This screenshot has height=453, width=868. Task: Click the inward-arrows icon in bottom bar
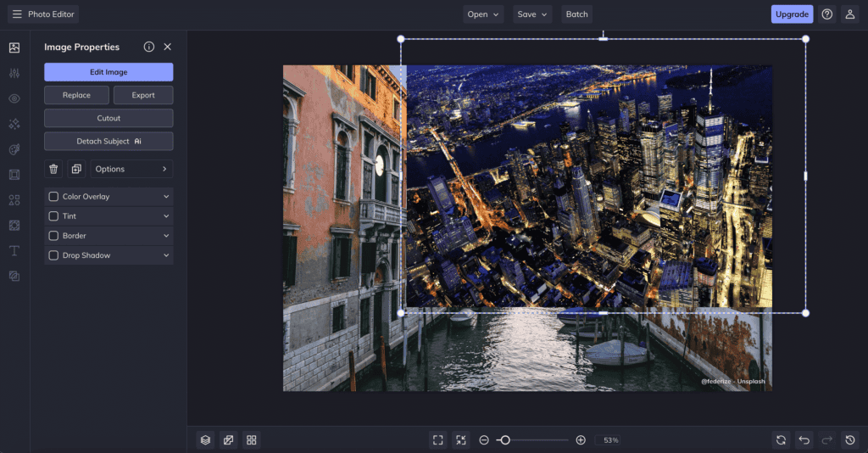(x=461, y=440)
